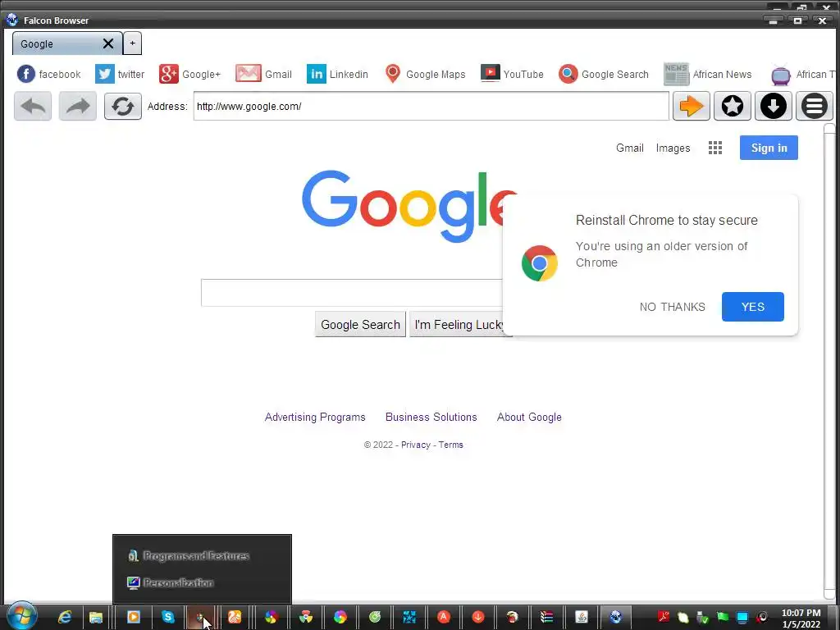
Task: Open the red A taskbar icon
Action: tap(444, 617)
